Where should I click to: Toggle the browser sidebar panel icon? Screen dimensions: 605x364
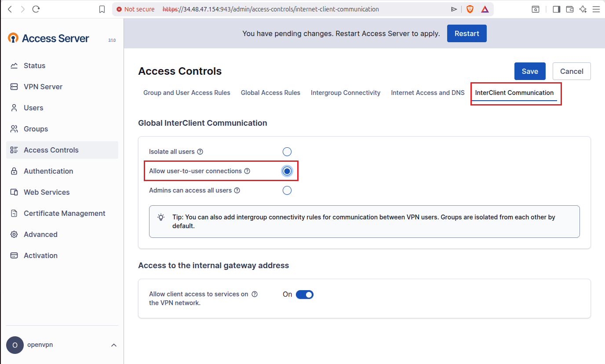(557, 9)
